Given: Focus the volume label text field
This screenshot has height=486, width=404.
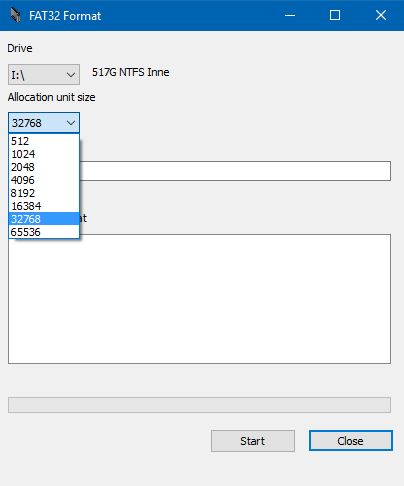Looking at the screenshot, I should (235, 171).
